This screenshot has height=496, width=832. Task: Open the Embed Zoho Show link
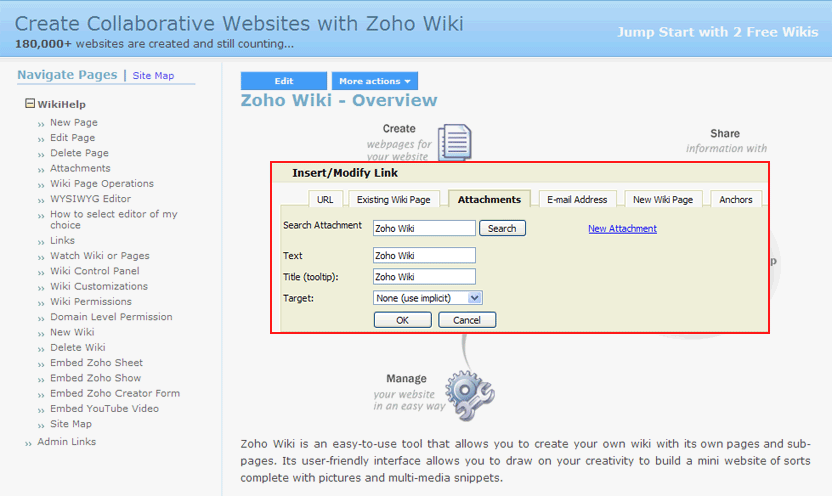96,378
